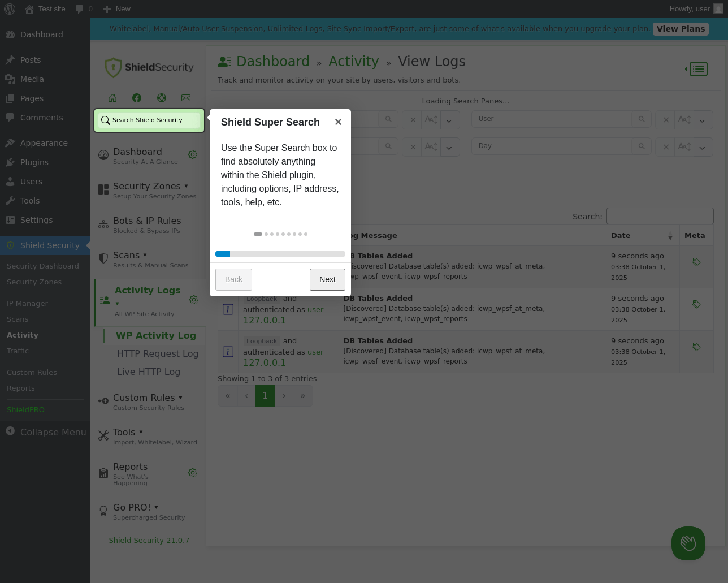This screenshot has height=583, width=728.
Task: Open Appearance in the WordPress admin menu
Action: (x=45, y=143)
